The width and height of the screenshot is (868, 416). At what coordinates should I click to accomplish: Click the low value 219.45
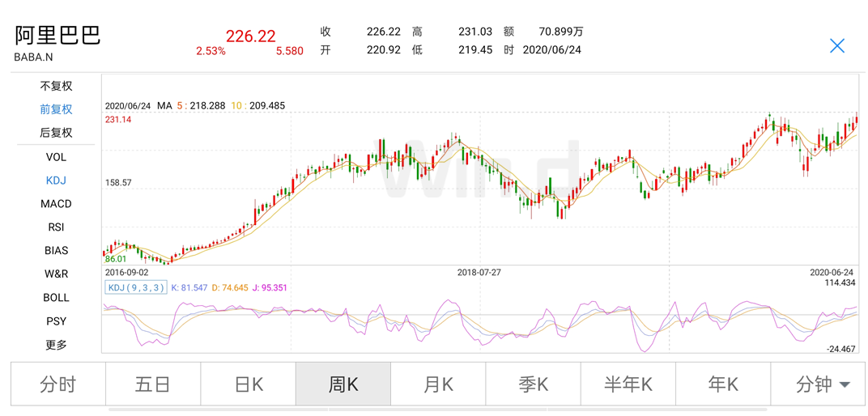point(475,50)
